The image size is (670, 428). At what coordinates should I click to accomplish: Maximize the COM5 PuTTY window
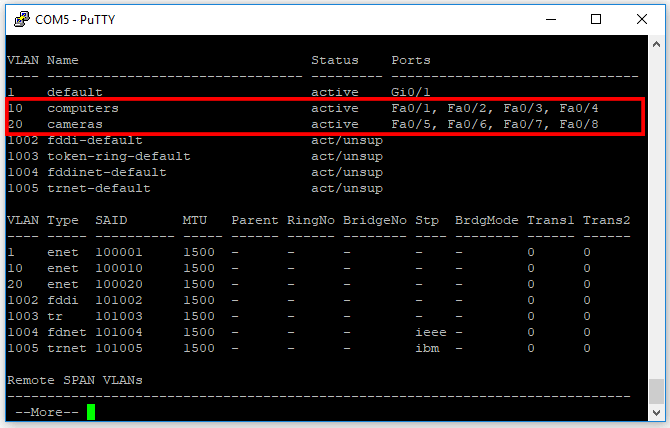(596, 18)
